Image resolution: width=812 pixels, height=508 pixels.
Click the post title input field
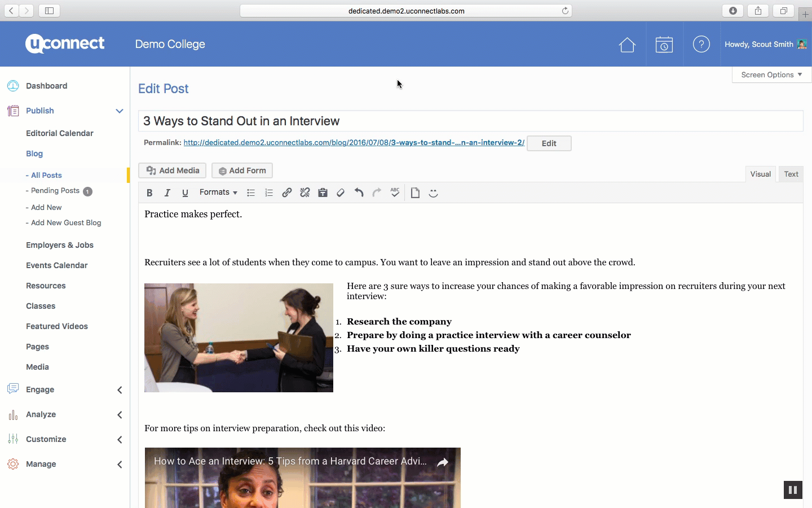click(x=470, y=121)
